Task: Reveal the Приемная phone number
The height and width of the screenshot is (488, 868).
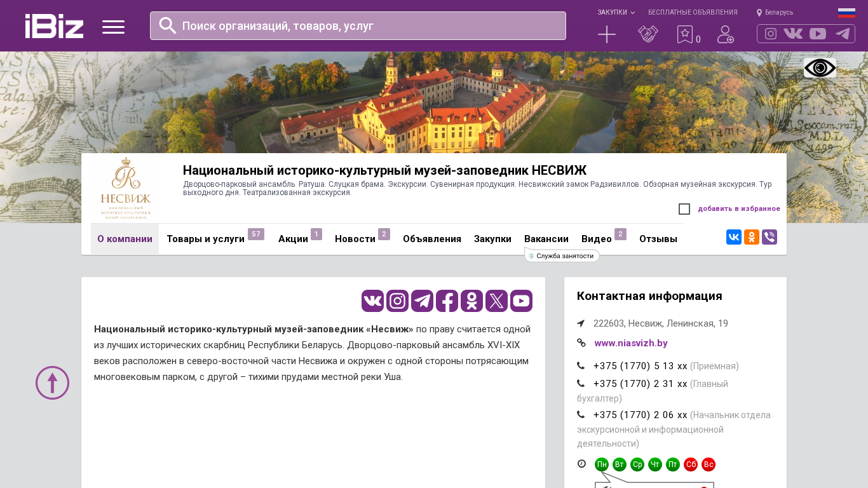Action: click(x=641, y=366)
